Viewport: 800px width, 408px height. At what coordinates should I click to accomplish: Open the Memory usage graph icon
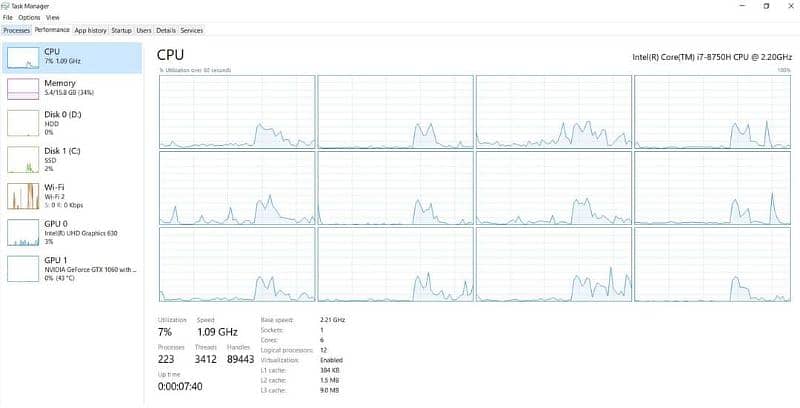click(x=23, y=89)
